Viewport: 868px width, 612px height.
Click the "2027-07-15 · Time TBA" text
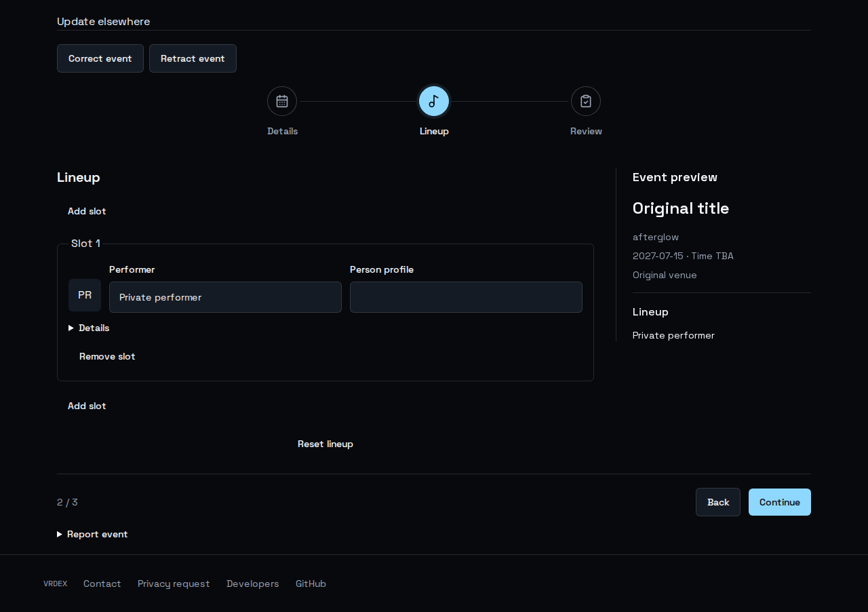[x=683, y=256]
